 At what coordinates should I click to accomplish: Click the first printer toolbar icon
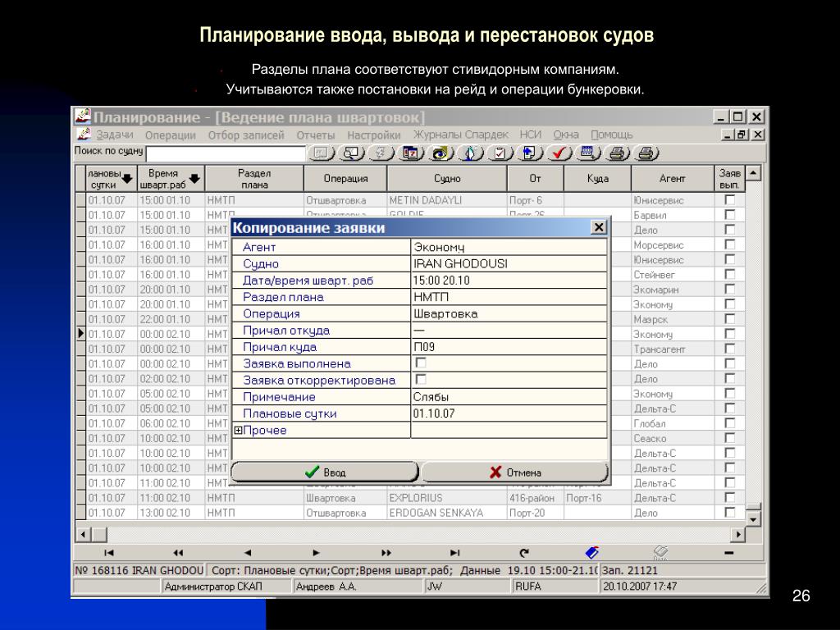click(617, 153)
